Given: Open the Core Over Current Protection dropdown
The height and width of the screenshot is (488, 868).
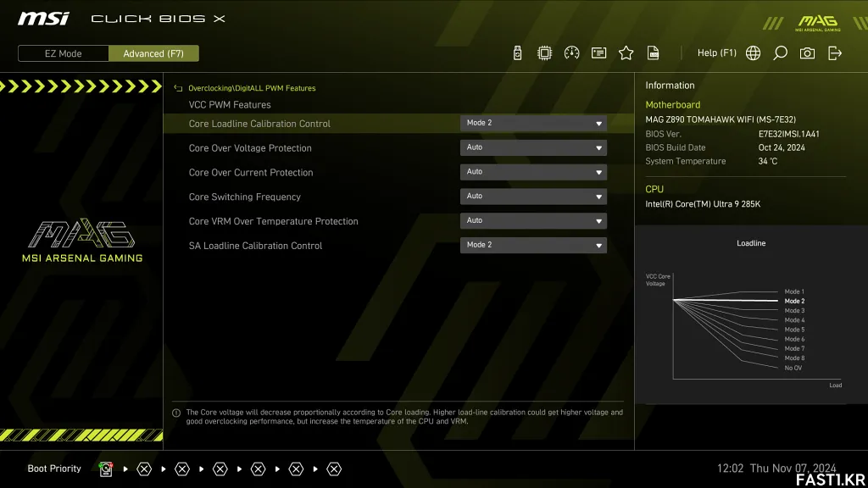Looking at the screenshot, I should click(533, 172).
